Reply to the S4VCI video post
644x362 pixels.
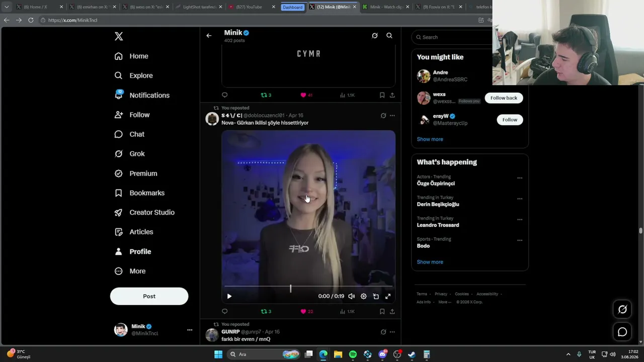[x=225, y=312]
